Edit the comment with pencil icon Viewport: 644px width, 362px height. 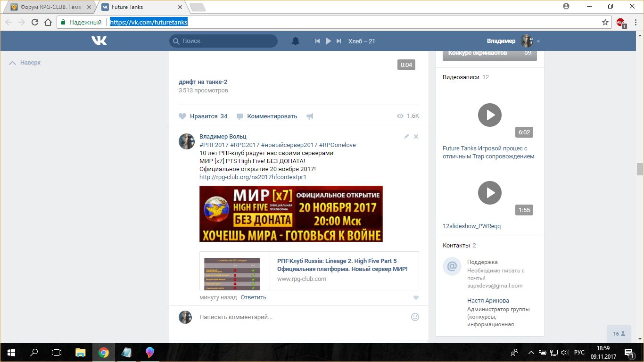point(406,136)
